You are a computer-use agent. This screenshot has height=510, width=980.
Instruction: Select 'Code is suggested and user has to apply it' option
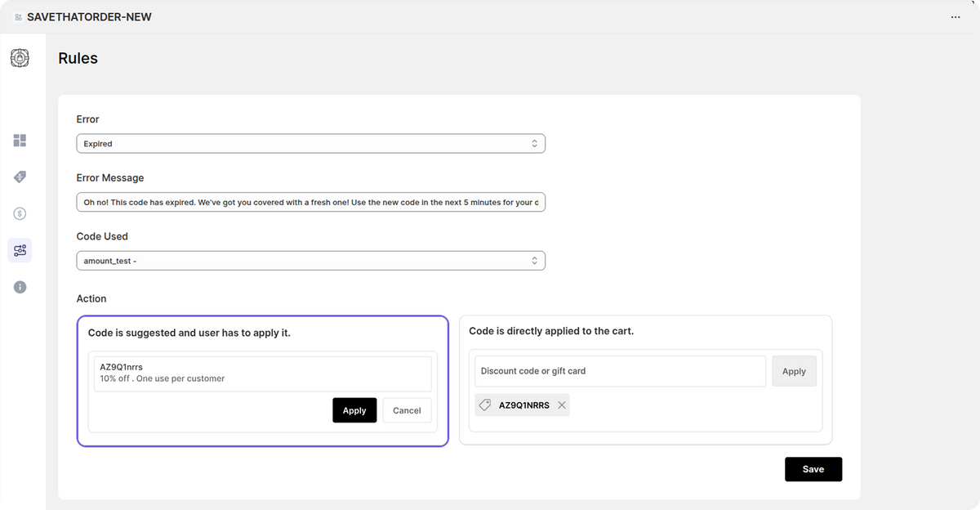189,333
